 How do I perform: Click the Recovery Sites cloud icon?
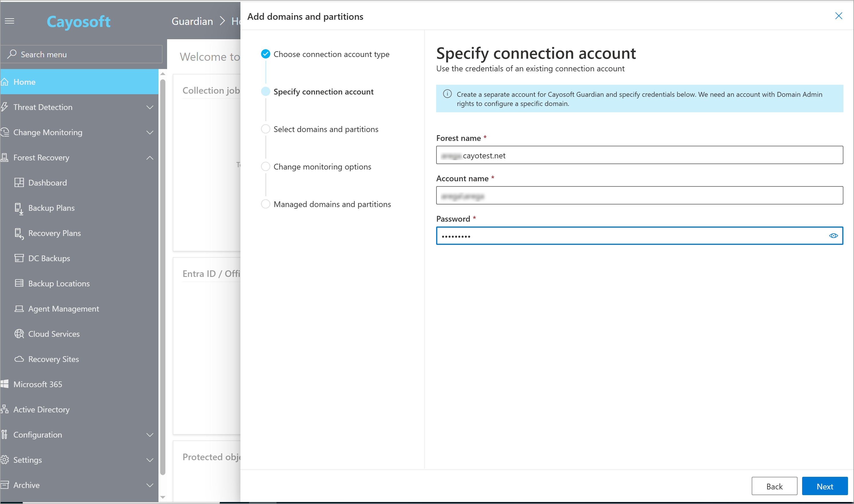(19, 359)
